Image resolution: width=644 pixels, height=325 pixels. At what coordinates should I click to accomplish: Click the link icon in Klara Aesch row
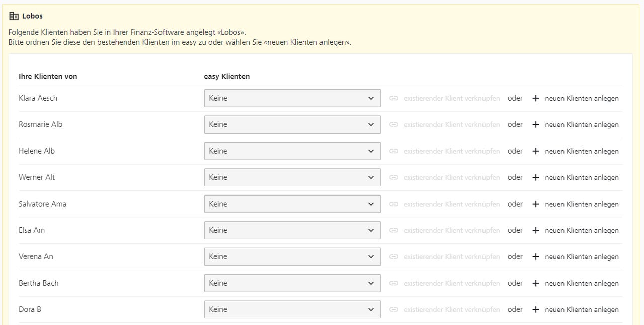[x=394, y=98]
